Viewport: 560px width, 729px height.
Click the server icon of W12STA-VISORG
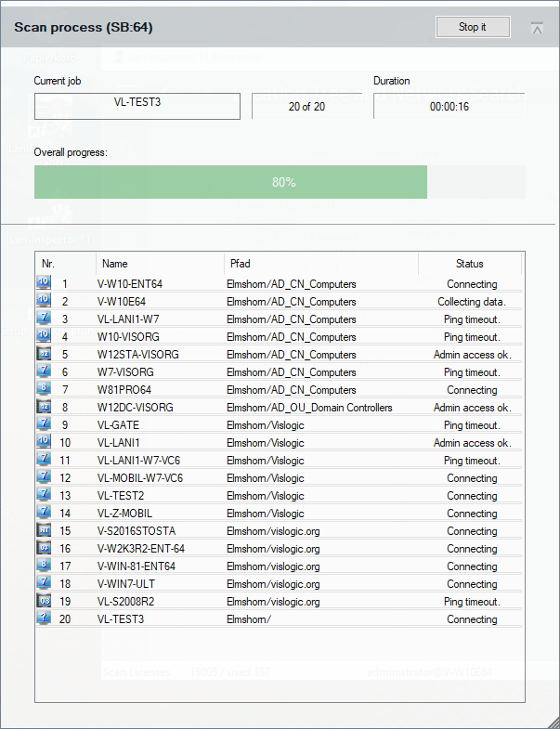tap(44, 355)
